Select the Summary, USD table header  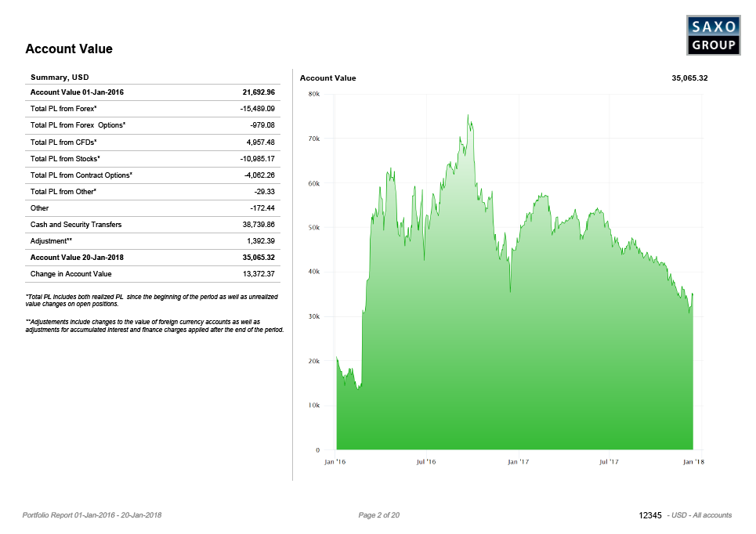60,78
